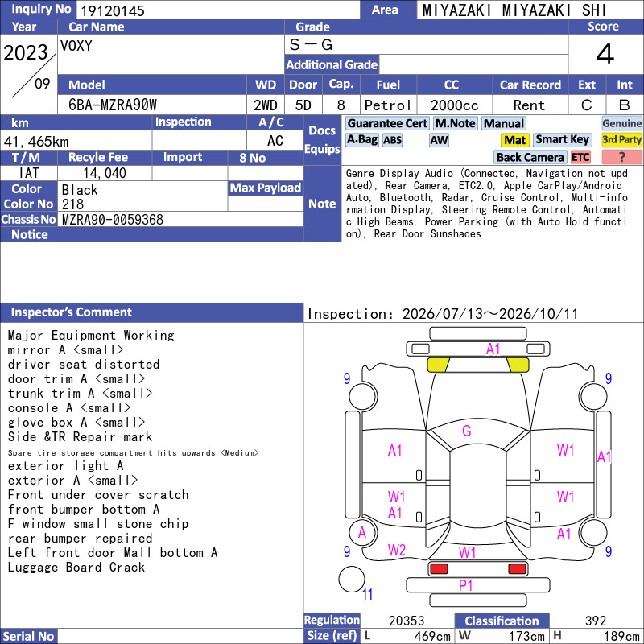Click the W2 mark on the diagram
This screenshot has height=644, width=644.
(x=397, y=550)
